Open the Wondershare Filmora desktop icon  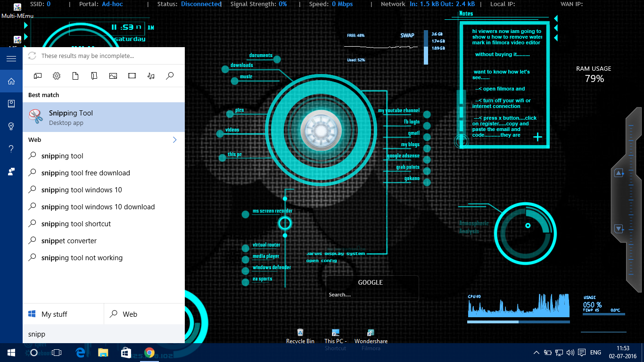coord(371,340)
